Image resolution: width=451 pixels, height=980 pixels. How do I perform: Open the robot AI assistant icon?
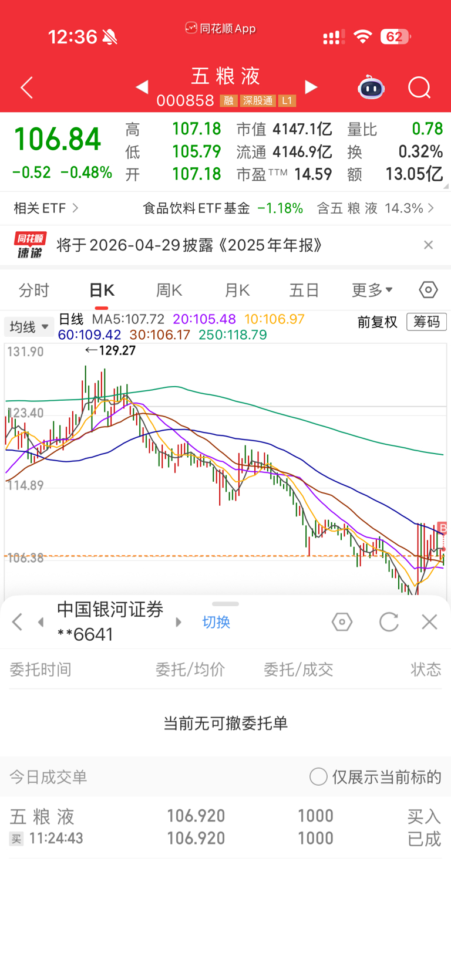[x=371, y=88]
